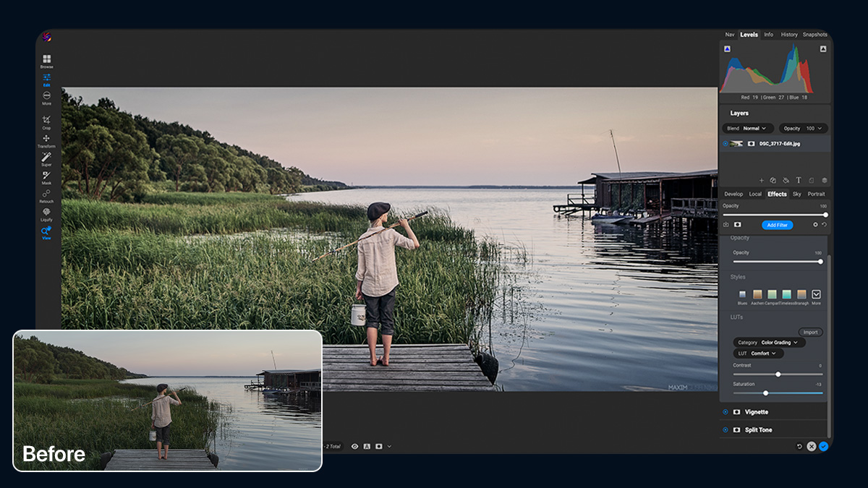
Task: Switch to the Nav tab
Action: point(730,35)
